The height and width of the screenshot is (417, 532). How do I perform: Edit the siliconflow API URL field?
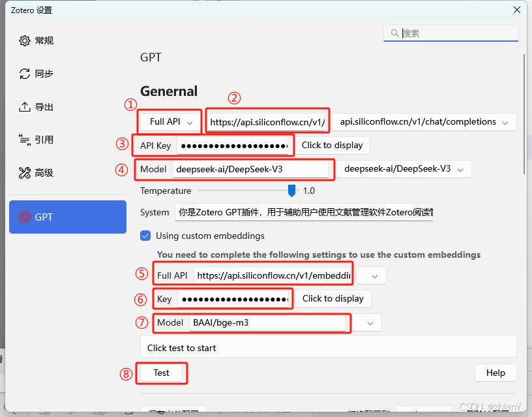(268, 122)
